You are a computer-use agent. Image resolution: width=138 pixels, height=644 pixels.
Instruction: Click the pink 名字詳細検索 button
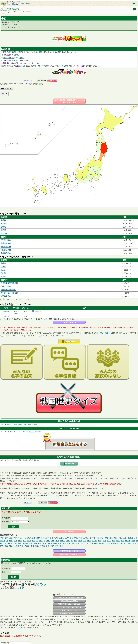tap(69, 532)
